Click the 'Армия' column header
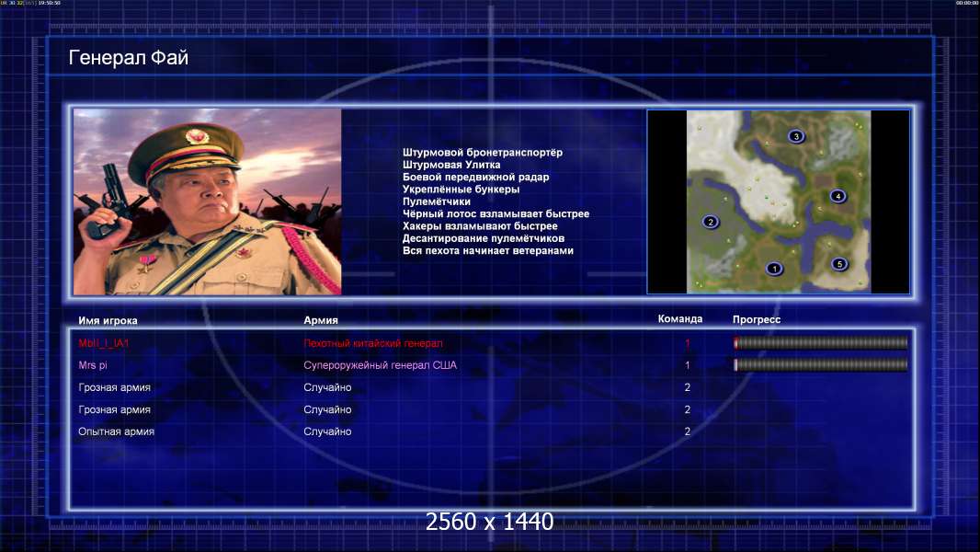Image resolution: width=980 pixels, height=552 pixels. [x=321, y=320]
